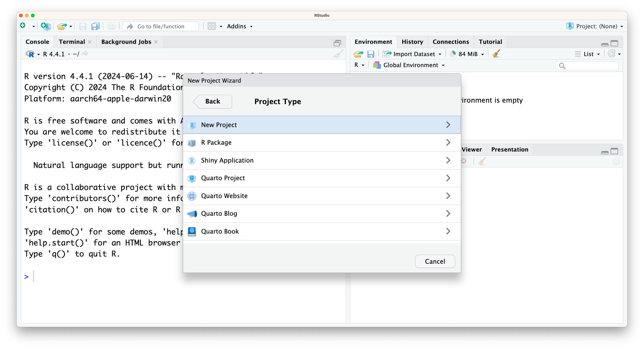This screenshot has width=644, height=349.
Task: Open the Global Environment dropdown
Action: point(409,65)
